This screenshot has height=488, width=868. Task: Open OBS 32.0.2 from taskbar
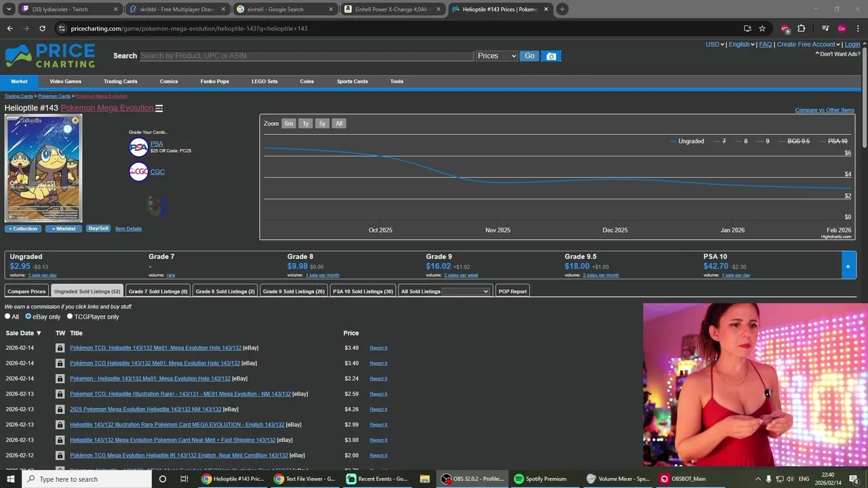click(473, 479)
